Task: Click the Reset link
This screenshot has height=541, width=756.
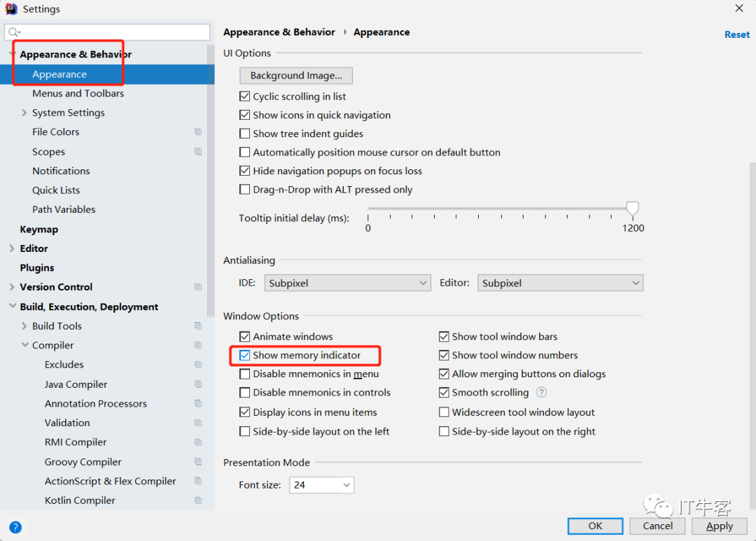Action: (x=736, y=34)
